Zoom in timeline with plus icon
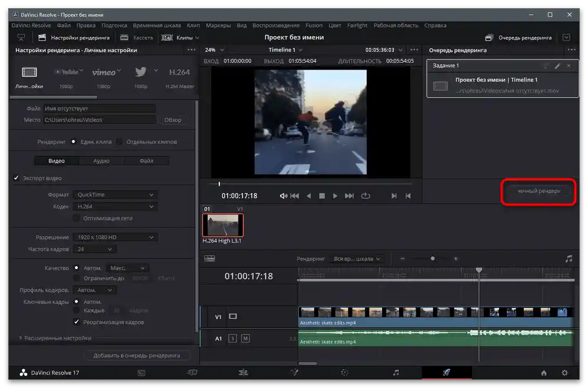Image resolution: width=588 pixels, height=388 pixels. point(456,258)
